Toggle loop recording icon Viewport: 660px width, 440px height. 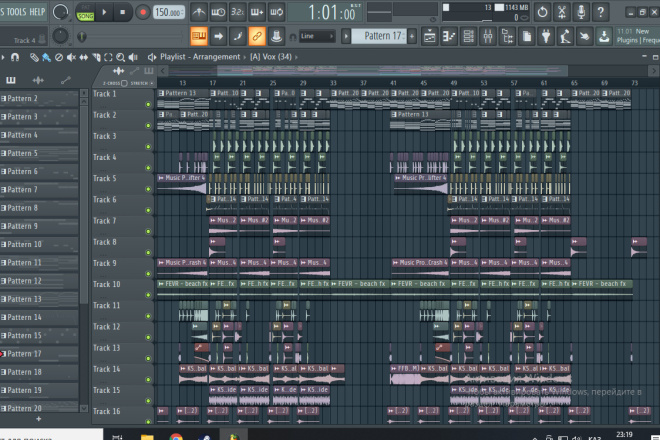[x=276, y=12]
